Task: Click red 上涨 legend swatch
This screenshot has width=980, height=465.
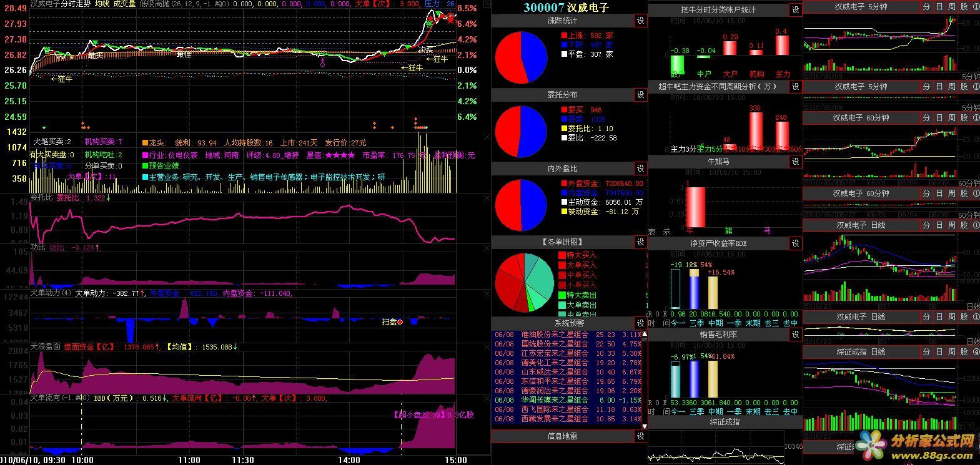Action: pos(564,36)
